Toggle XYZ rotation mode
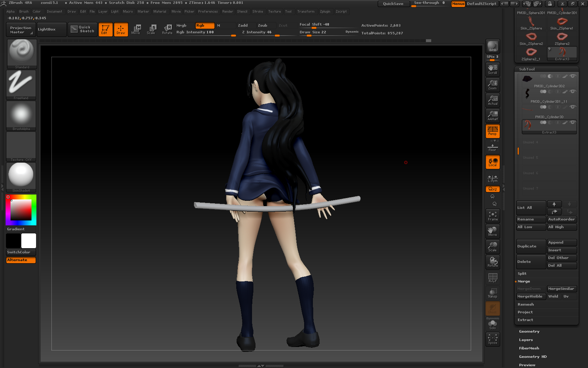The width and height of the screenshot is (588, 368). point(492,189)
